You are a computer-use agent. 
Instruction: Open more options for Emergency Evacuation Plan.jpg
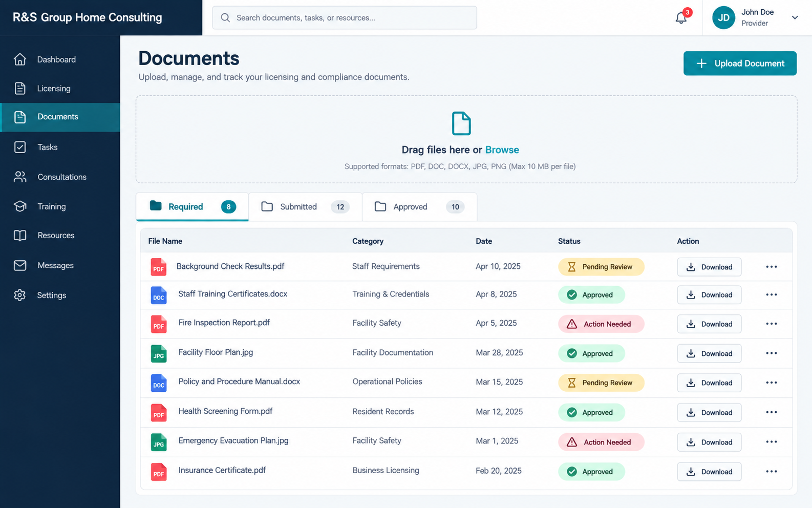point(772,442)
